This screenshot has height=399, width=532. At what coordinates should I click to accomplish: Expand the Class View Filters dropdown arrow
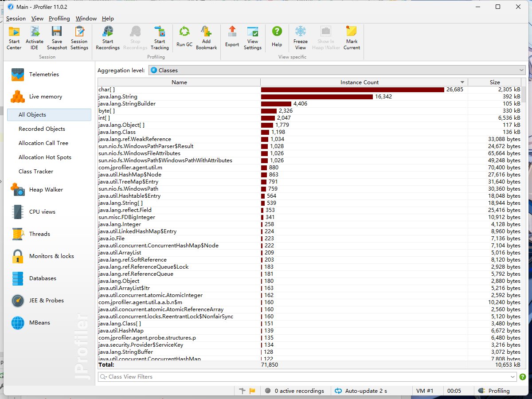pos(513,377)
